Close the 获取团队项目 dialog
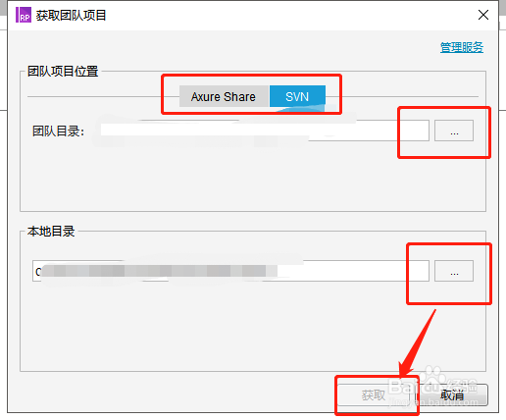 [x=483, y=15]
